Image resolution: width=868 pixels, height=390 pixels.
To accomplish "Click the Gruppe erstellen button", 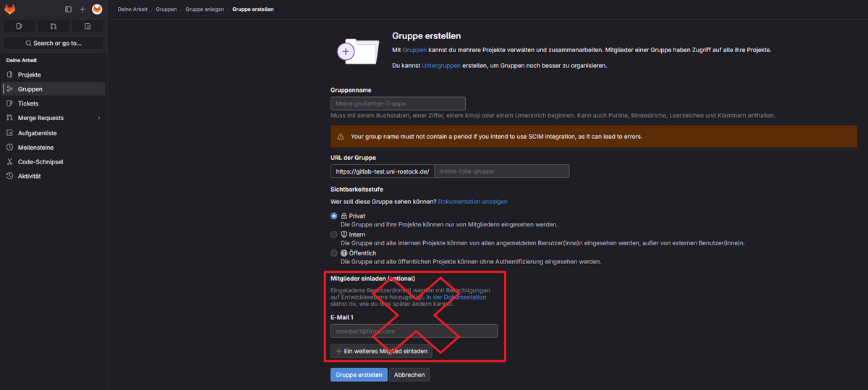I will point(359,375).
